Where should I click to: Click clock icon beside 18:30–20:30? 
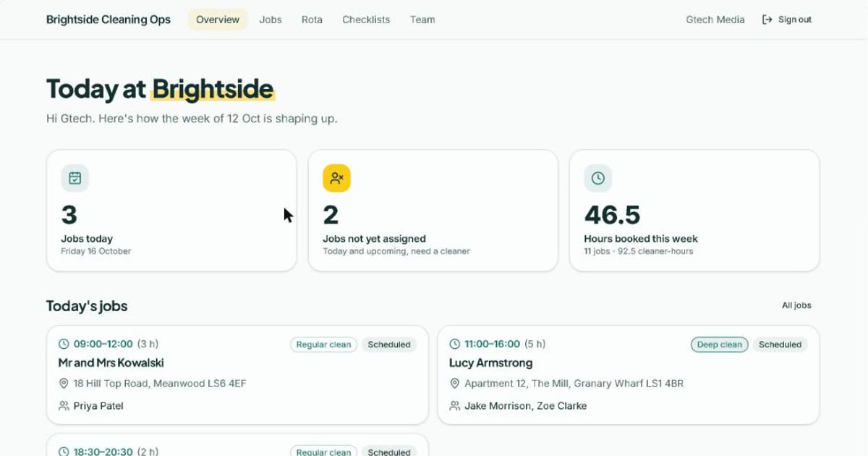[x=64, y=452]
